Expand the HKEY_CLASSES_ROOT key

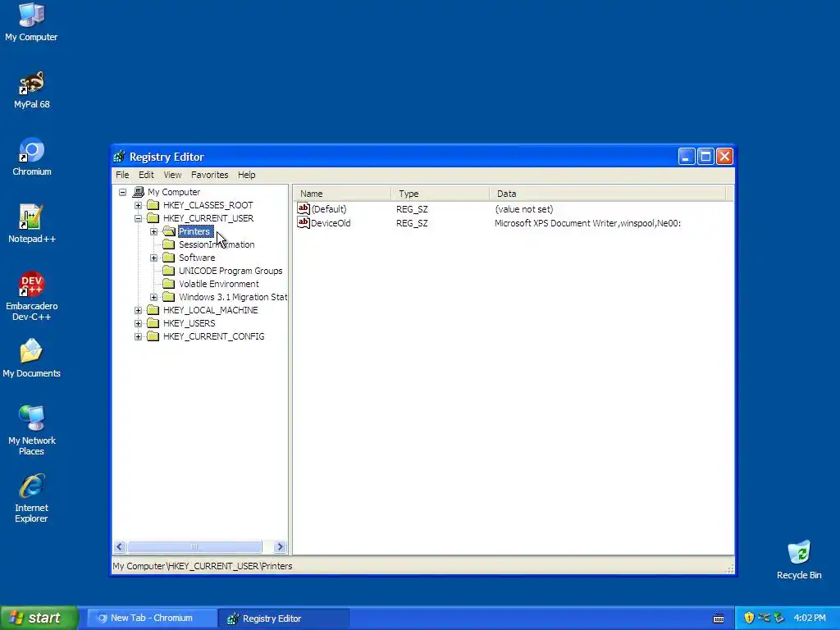point(138,205)
